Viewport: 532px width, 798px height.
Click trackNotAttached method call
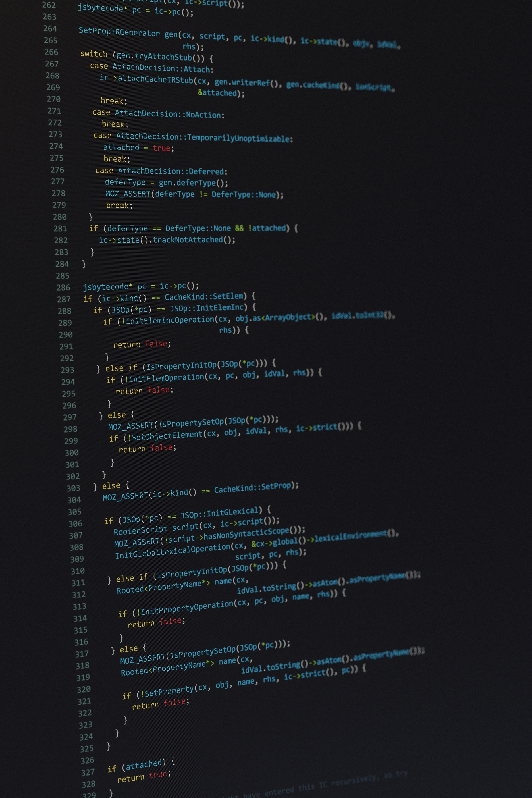[x=188, y=240]
